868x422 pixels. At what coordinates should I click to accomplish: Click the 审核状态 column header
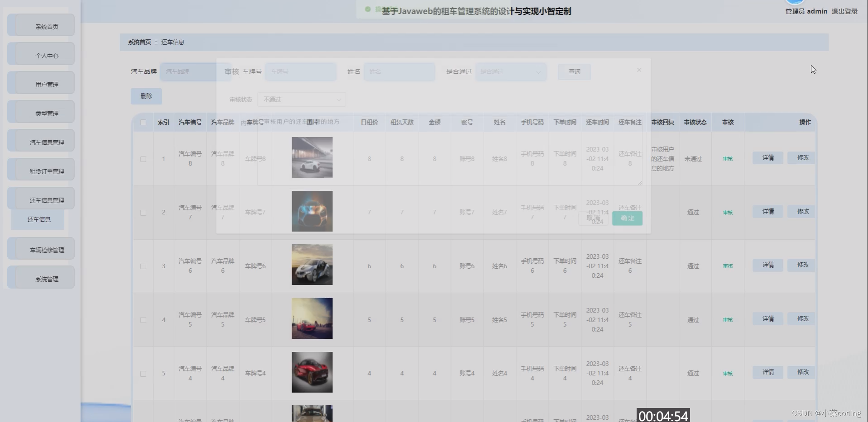tap(695, 122)
